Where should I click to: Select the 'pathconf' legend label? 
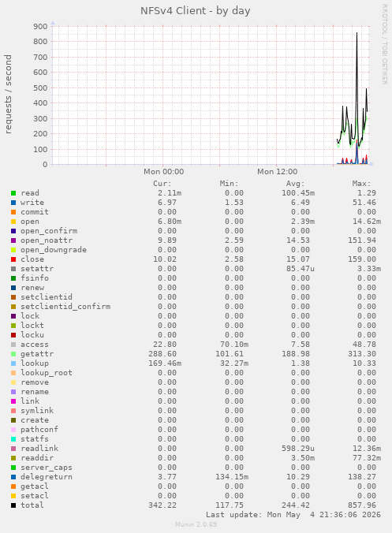(x=39, y=430)
